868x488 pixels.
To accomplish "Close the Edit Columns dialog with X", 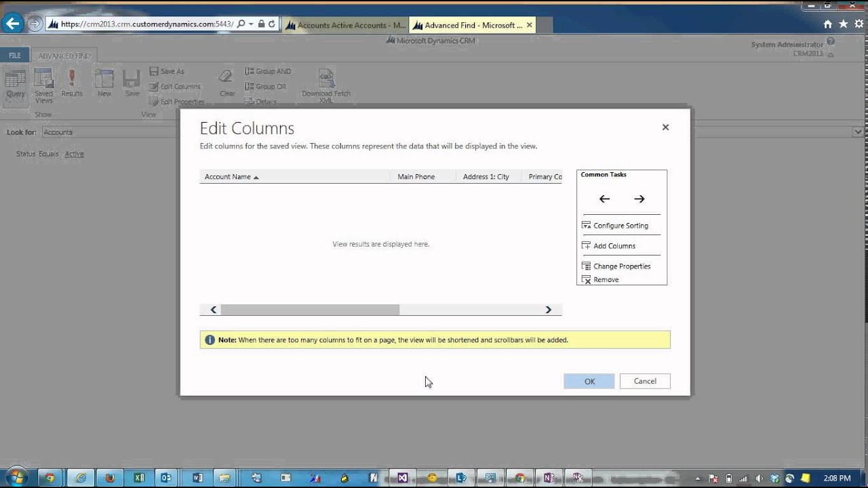I will point(665,127).
